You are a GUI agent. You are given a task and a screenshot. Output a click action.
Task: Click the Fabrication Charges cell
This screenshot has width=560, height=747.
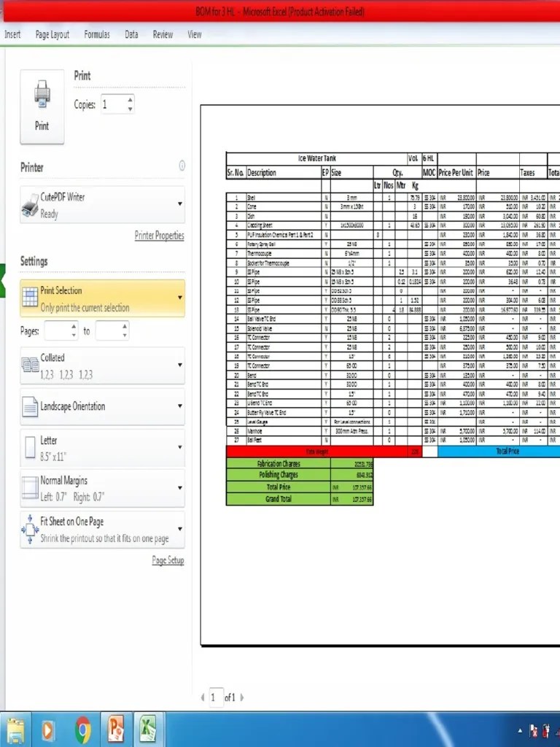279,463
